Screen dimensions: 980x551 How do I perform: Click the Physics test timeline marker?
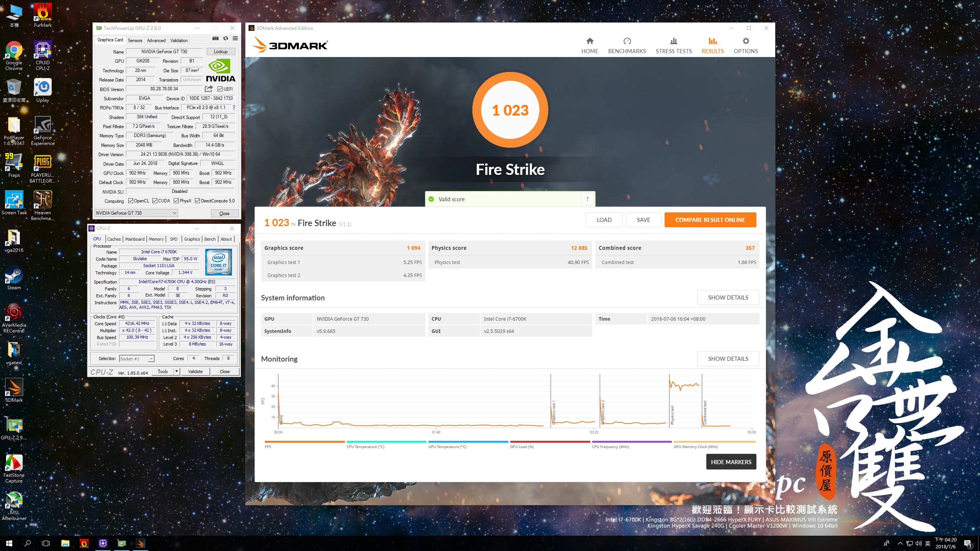[672, 415]
